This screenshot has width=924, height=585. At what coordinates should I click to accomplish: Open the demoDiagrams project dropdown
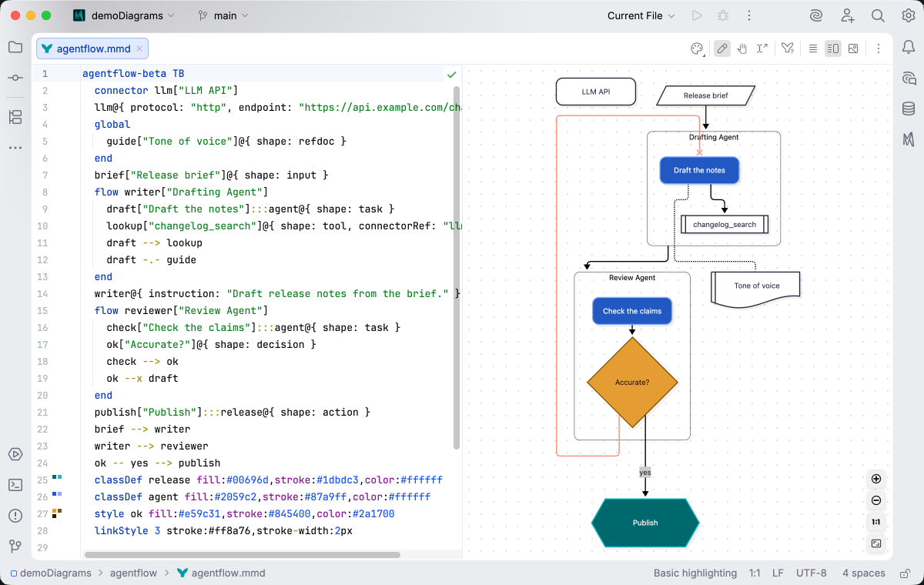coord(124,15)
